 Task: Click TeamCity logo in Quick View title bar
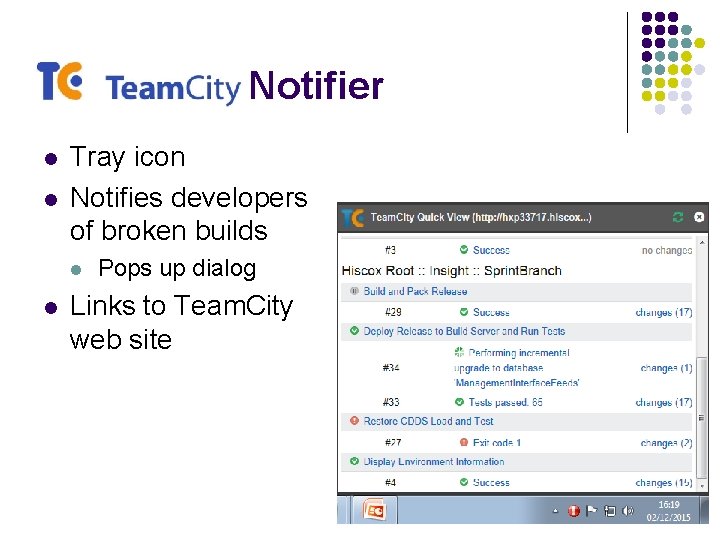tap(353, 218)
